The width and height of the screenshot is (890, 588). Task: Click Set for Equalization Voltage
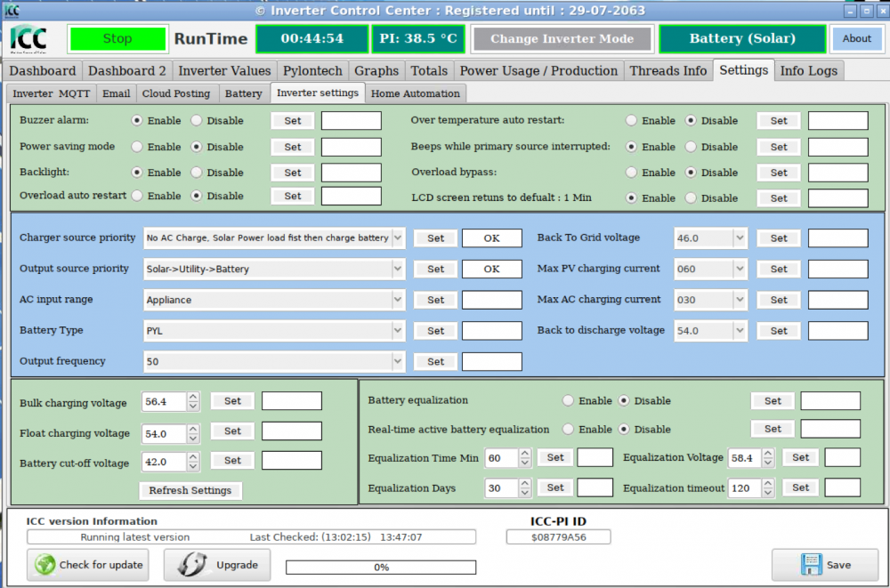(800, 457)
